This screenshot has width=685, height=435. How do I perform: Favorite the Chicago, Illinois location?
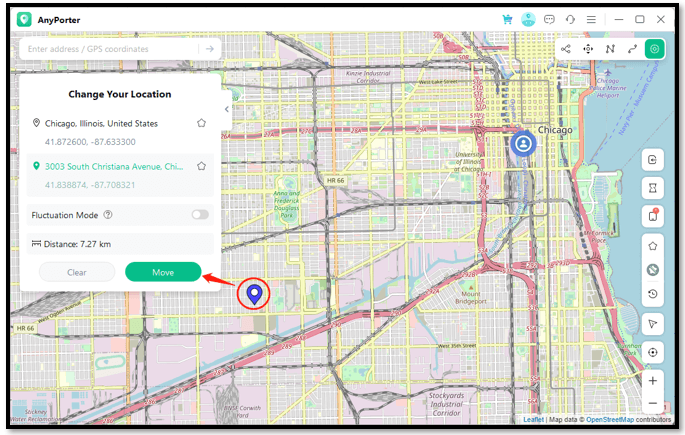(x=201, y=123)
